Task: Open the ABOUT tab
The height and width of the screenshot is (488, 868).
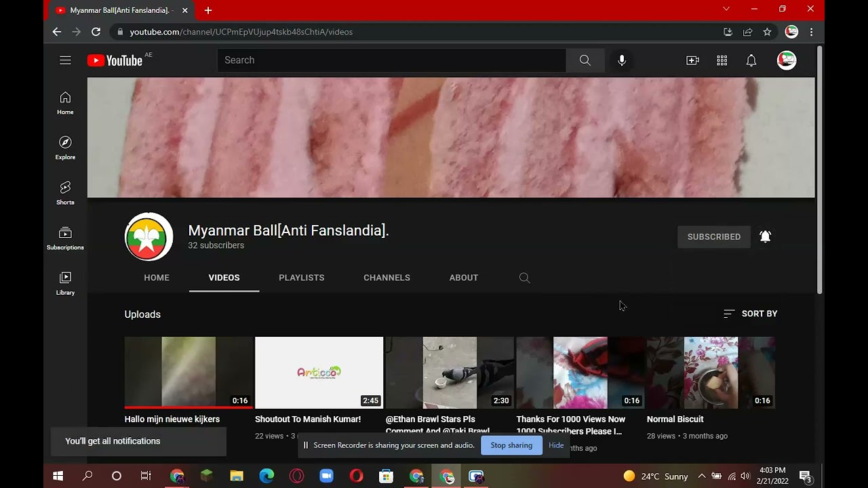Action: point(464,278)
